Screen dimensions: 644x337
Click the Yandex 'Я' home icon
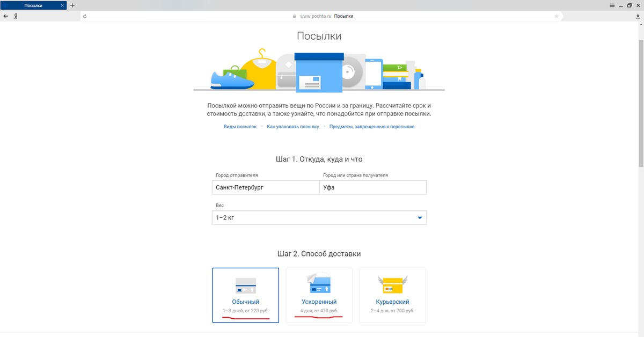(x=16, y=16)
